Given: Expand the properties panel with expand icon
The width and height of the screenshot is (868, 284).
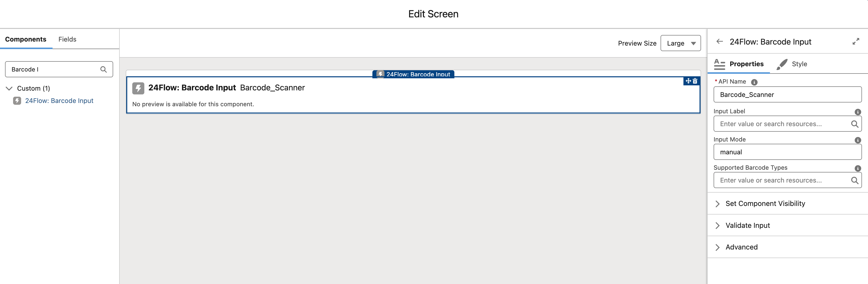Looking at the screenshot, I should pos(855,42).
